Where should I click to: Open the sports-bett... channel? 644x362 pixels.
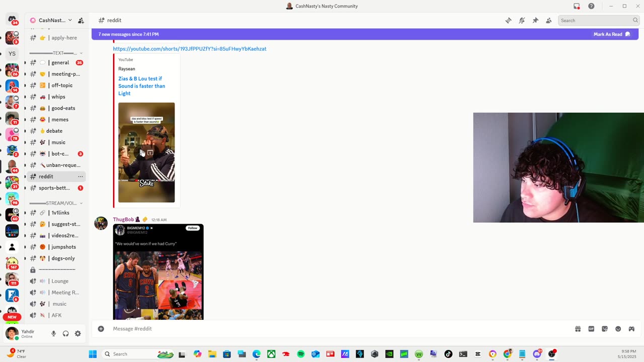(x=56, y=188)
